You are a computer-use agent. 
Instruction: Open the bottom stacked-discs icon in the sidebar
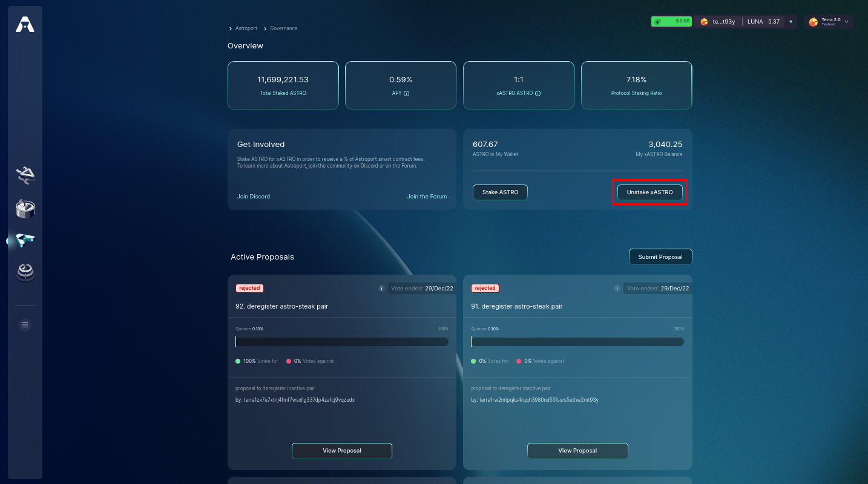pyautogui.click(x=25, y=272)
